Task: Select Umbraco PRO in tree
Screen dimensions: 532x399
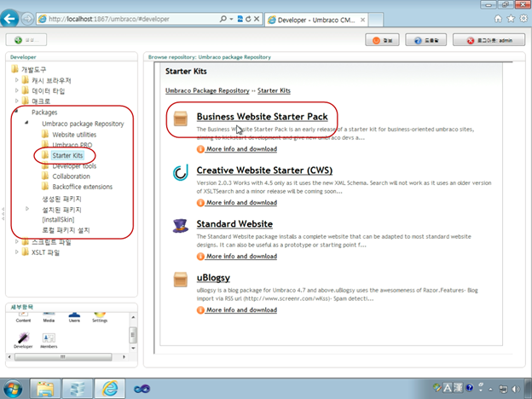Action: click(72, 145)
